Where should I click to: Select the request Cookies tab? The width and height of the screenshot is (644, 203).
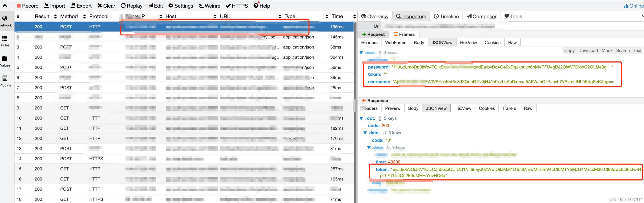point(492,43)
